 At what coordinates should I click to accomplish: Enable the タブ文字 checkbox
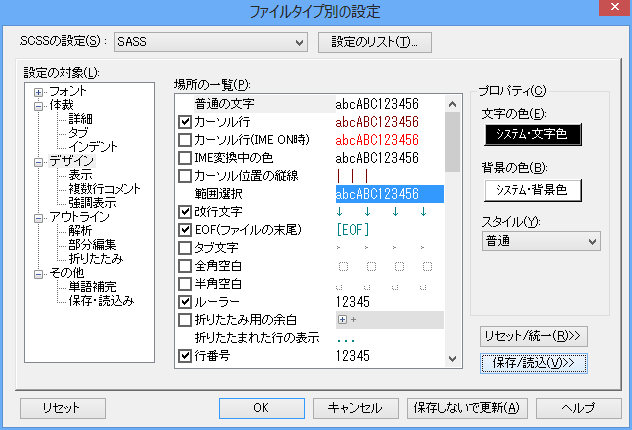click(185, 248)
